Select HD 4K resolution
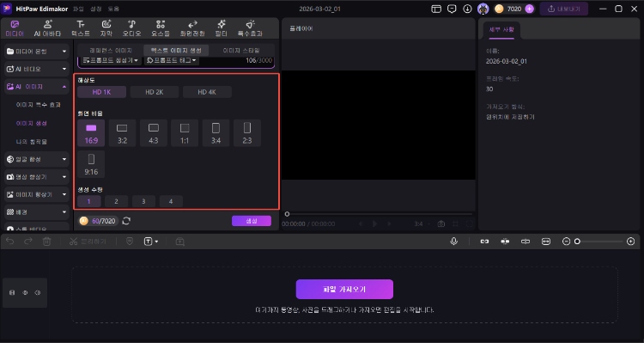Screen dimensions: 644x343 [x=207, y=92]
